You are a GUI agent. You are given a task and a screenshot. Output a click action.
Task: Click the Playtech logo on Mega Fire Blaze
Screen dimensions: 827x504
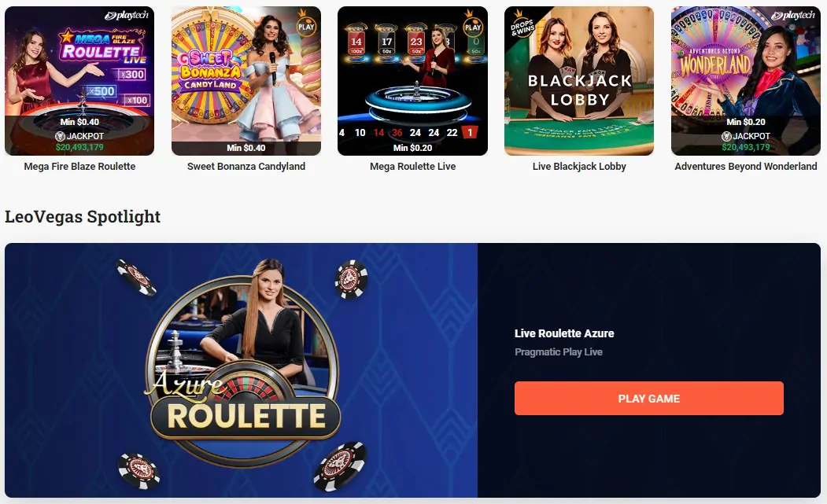tap(127, 15)
